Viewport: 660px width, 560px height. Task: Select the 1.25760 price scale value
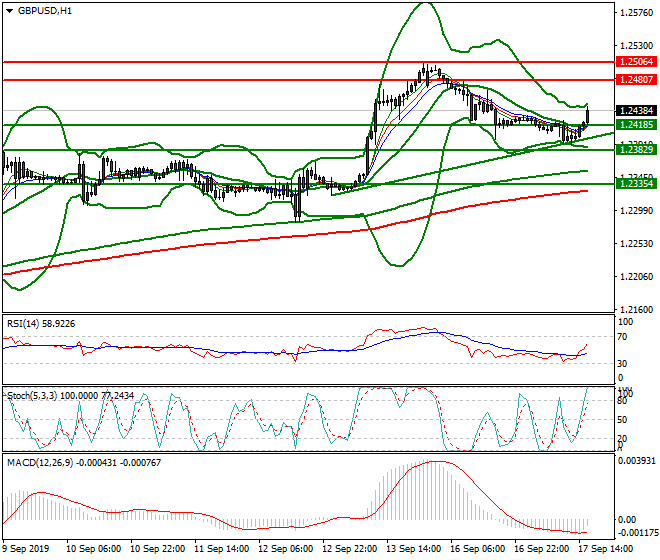(637, 13)
